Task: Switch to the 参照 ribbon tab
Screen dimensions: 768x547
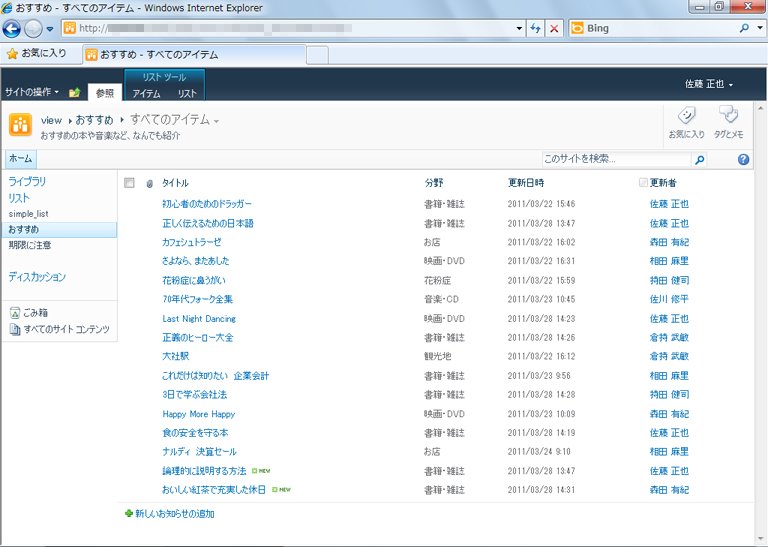Action: pos(105,93)
